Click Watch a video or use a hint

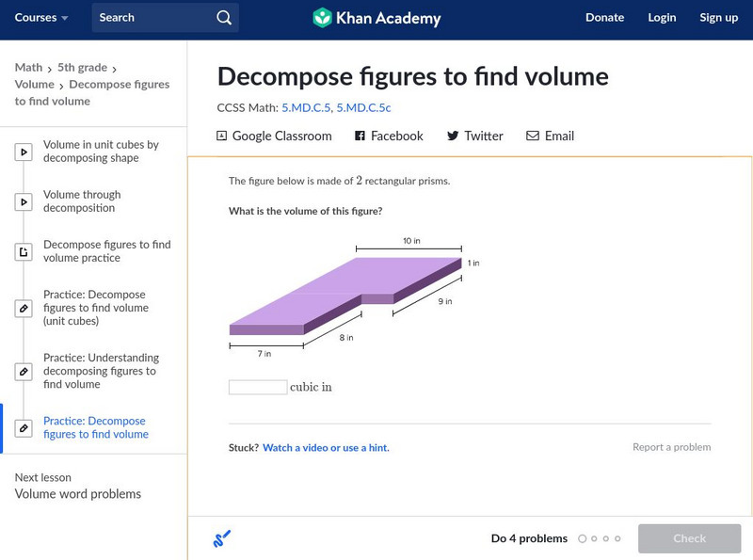pos(326,448)
